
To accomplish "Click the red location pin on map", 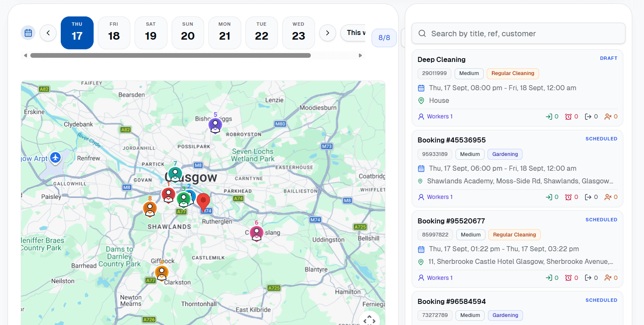I will tap(204, 202).
